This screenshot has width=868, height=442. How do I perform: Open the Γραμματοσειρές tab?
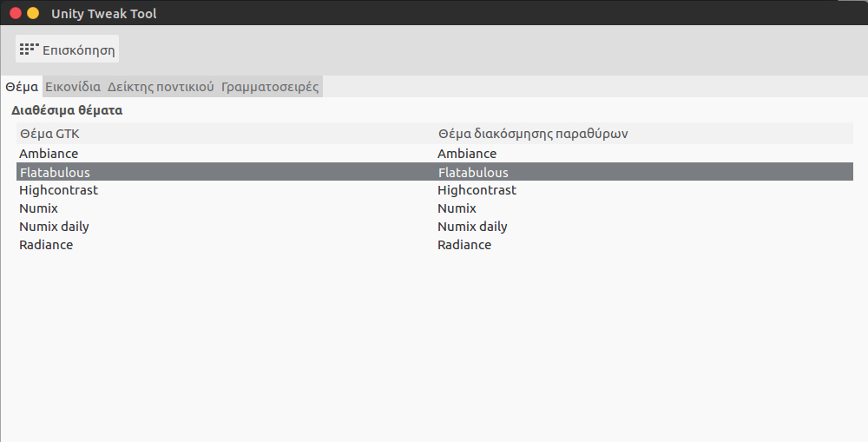[x=270, y=87]
